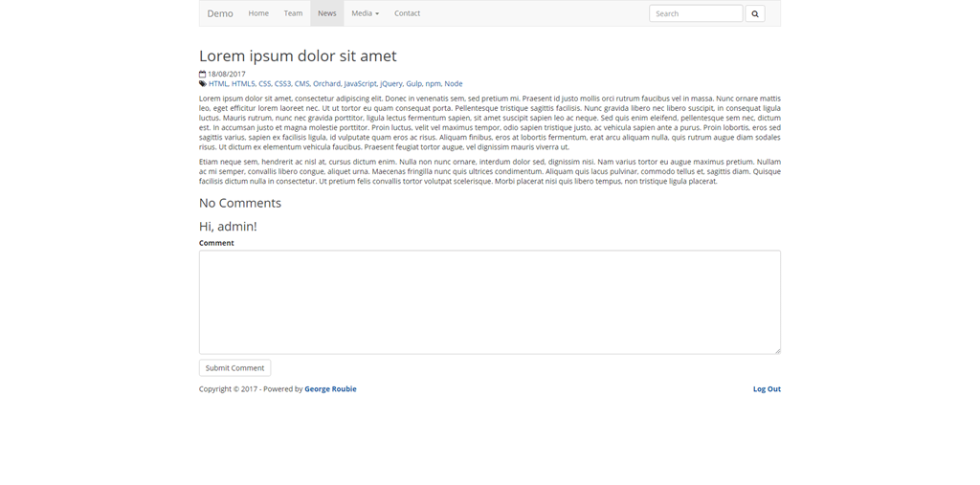This screenshot has width=980, height=485.
Task: Open the Contact page
Action: click(x=407, y=13)
